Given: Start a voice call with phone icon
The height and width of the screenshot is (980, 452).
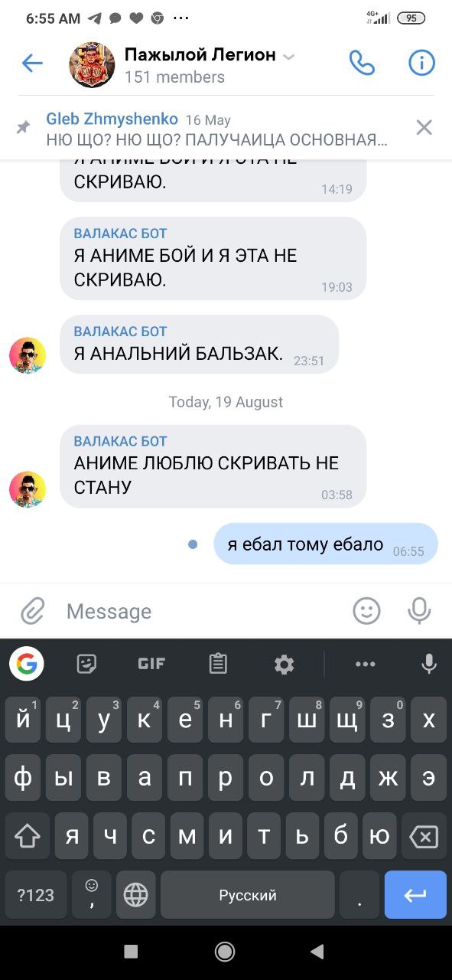Looking at the screenshot, I should [362, 63].
